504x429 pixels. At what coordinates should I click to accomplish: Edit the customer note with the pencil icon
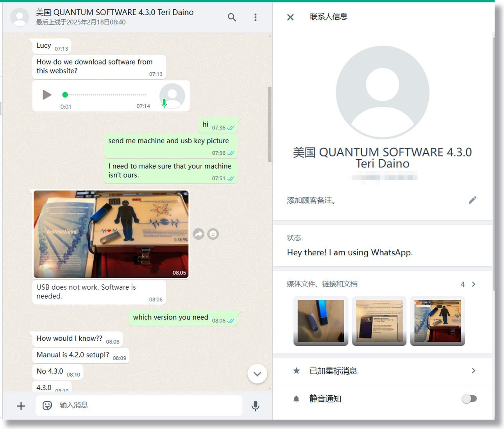[473, 200]
